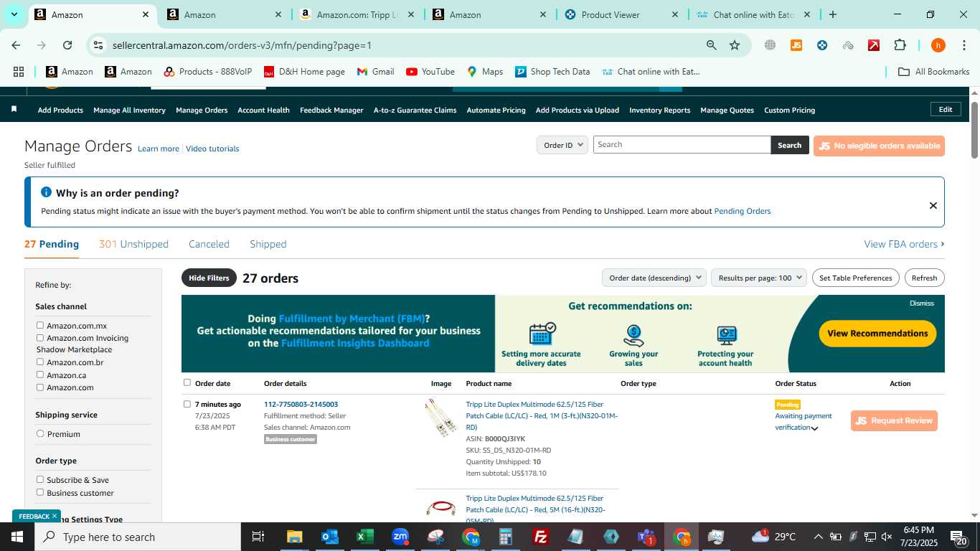Open the site information icon in address bar
Image resolution: width=980 pixels, height=551 pixels.
pyautogui.click(x=98, y=45)
